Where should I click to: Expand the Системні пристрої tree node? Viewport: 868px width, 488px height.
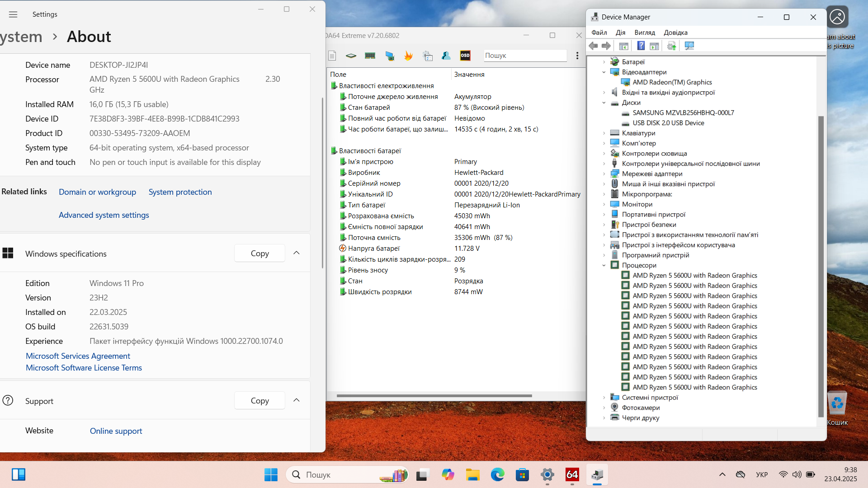click(x=604, y=398)
